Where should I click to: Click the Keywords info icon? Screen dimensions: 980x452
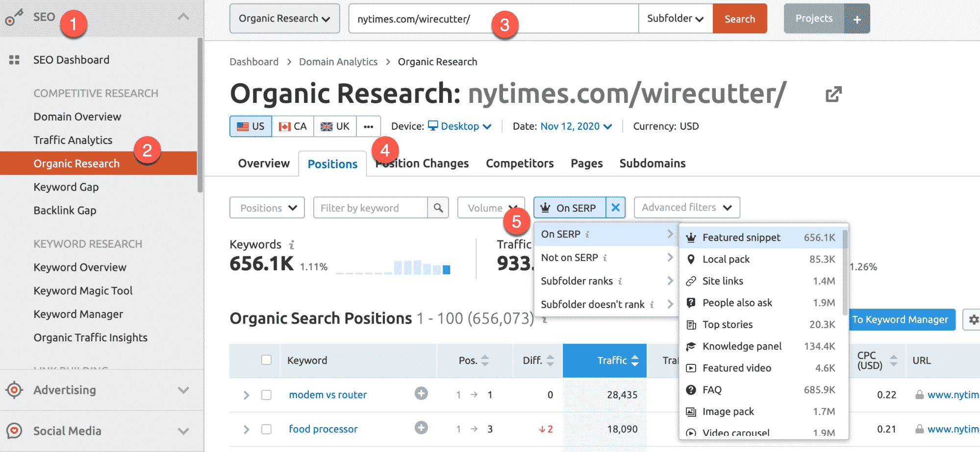(292, 244)
